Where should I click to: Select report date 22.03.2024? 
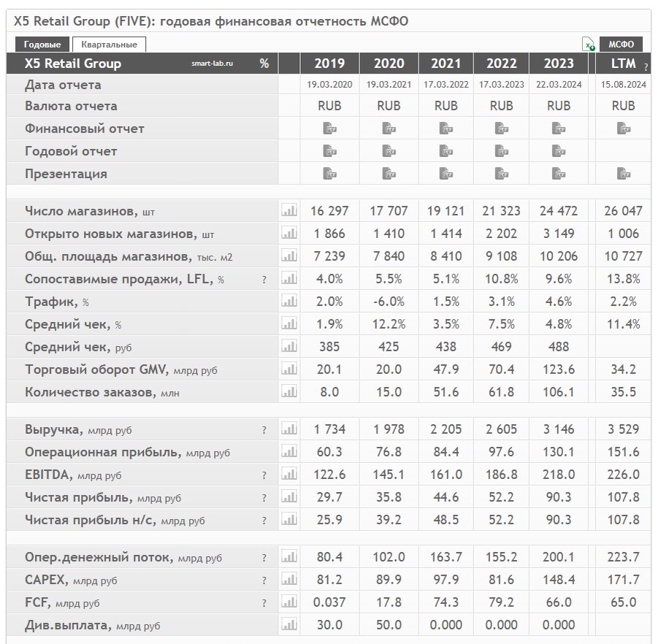[x=559, y=84]
